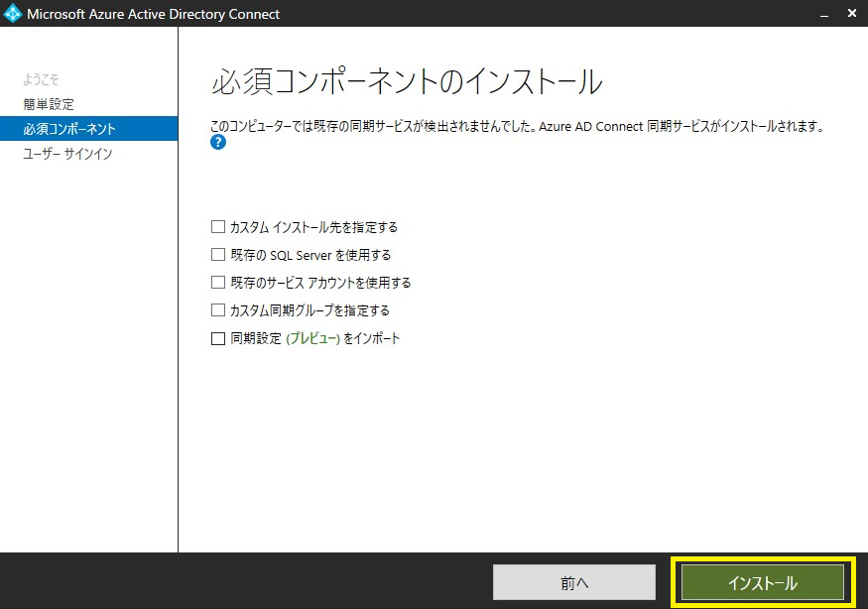Screen dimensions: 868x609
Task: Click the green (プレビュー) text
Action: 312,338
